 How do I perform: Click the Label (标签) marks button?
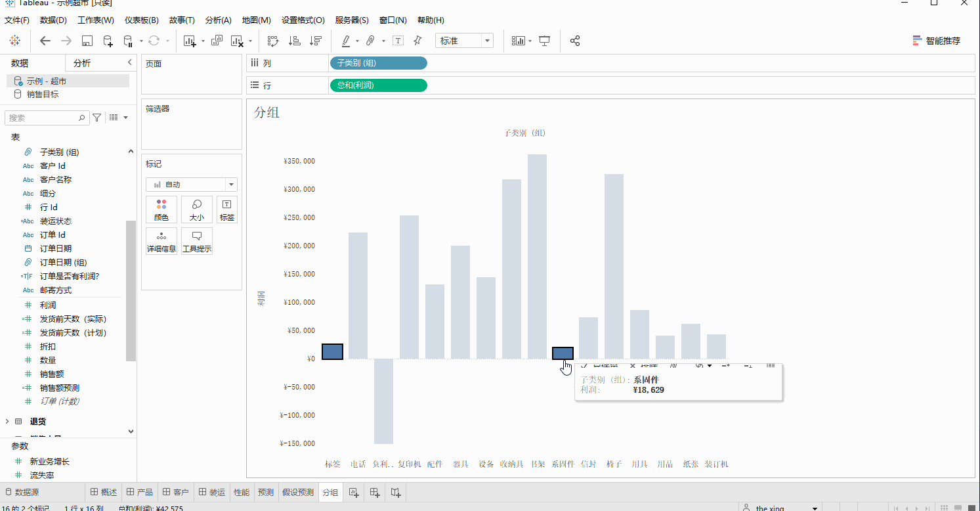click(x=227, y=210)
